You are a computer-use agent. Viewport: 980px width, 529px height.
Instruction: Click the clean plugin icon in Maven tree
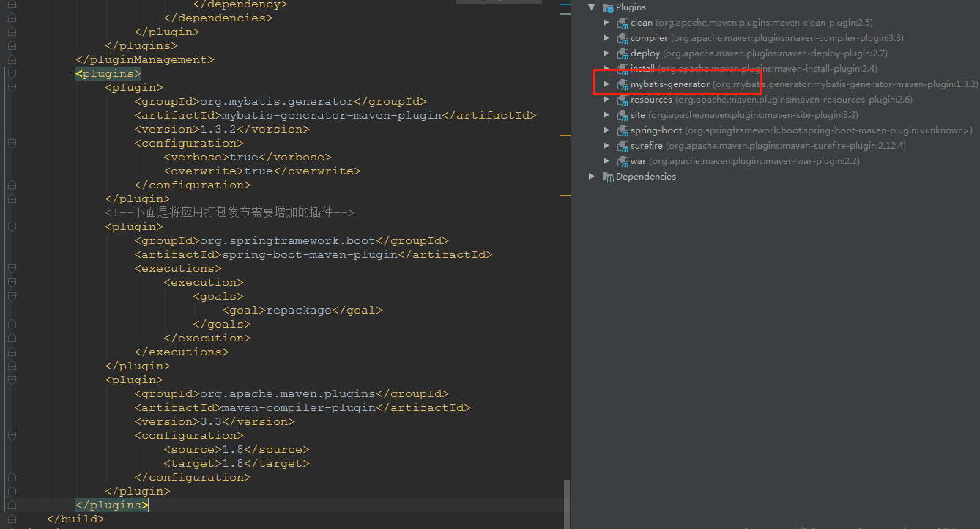tap(623, 23)
